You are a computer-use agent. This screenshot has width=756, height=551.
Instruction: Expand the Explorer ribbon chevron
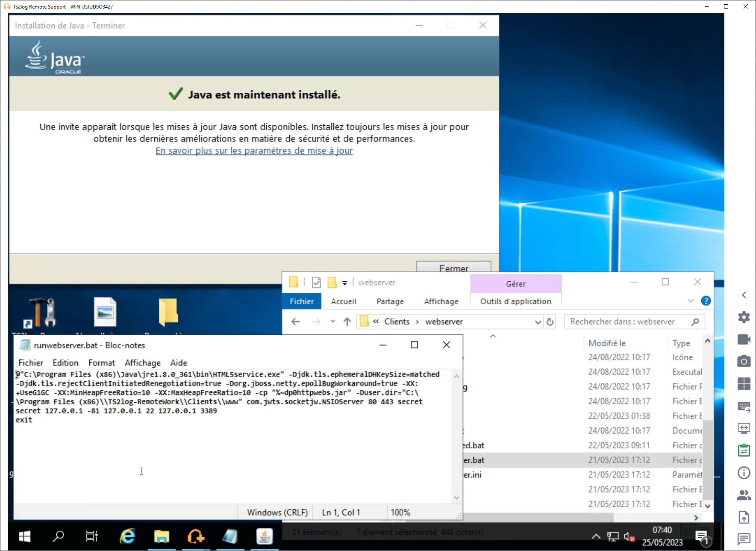691,301
